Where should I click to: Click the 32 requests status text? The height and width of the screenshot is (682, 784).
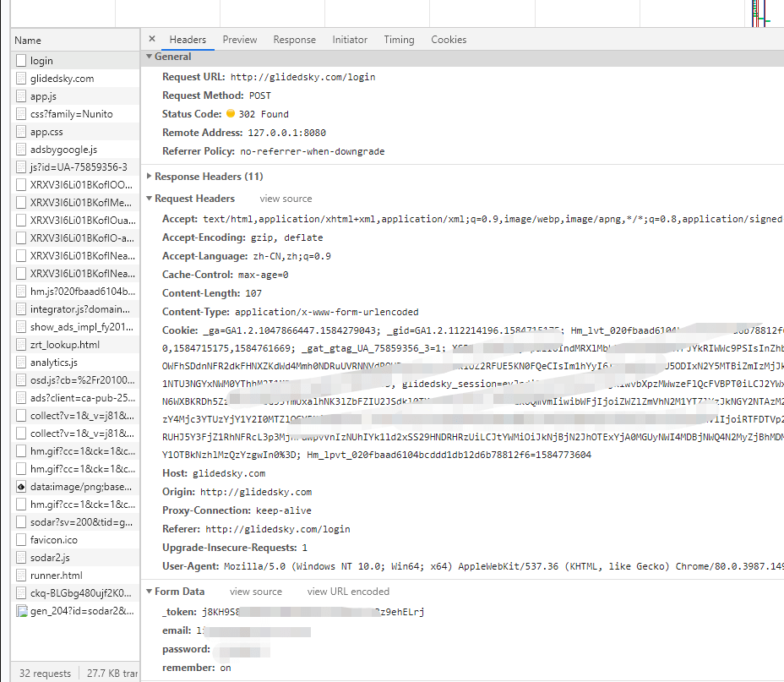[x=45, y=673]
